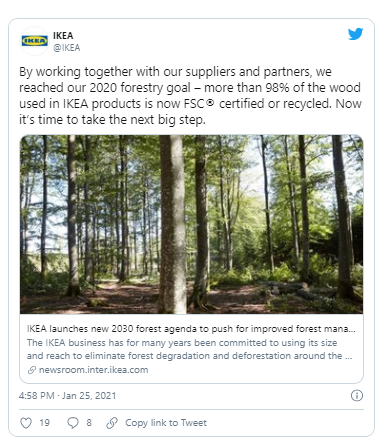Click the chain link copy icon
Viewport: 386px width, 446px height.
(x=112, y=423)
